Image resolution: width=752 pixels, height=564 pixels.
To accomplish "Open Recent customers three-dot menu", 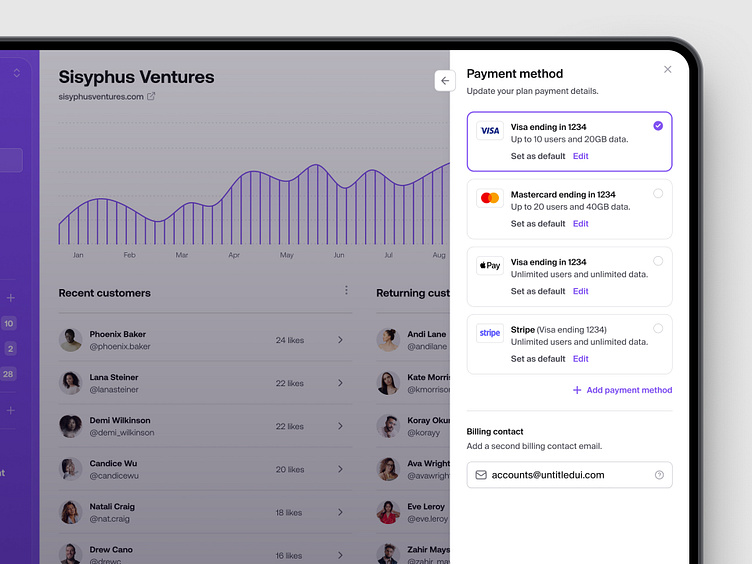I will [x=347, y=291].
